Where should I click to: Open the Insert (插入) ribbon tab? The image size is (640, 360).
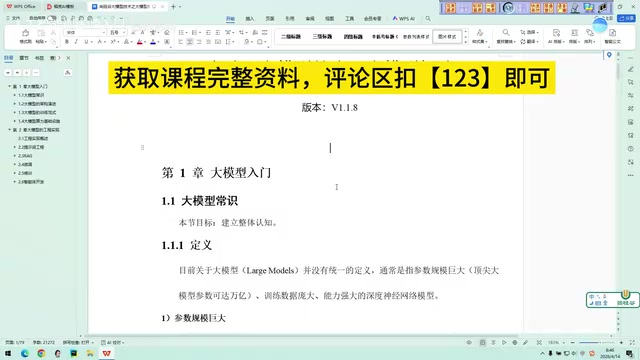coord(250,19)
